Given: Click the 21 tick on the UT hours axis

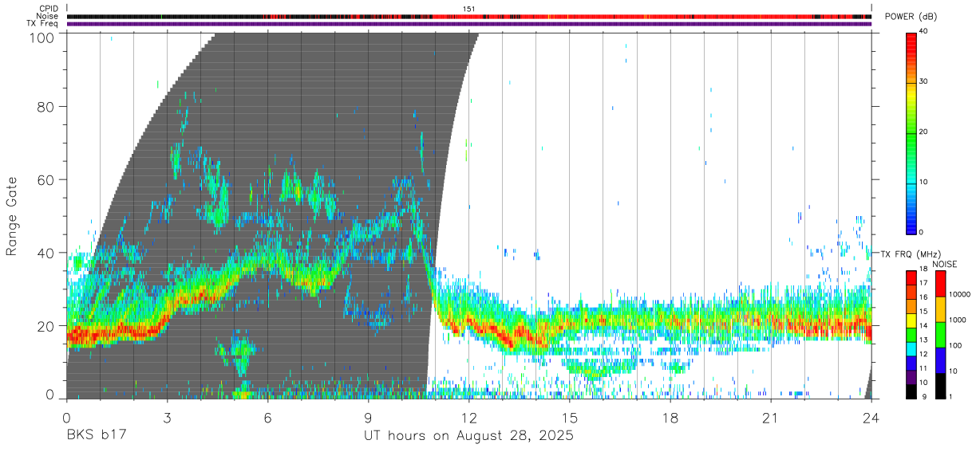Looking at the screenshot, I should coord(771,419).
